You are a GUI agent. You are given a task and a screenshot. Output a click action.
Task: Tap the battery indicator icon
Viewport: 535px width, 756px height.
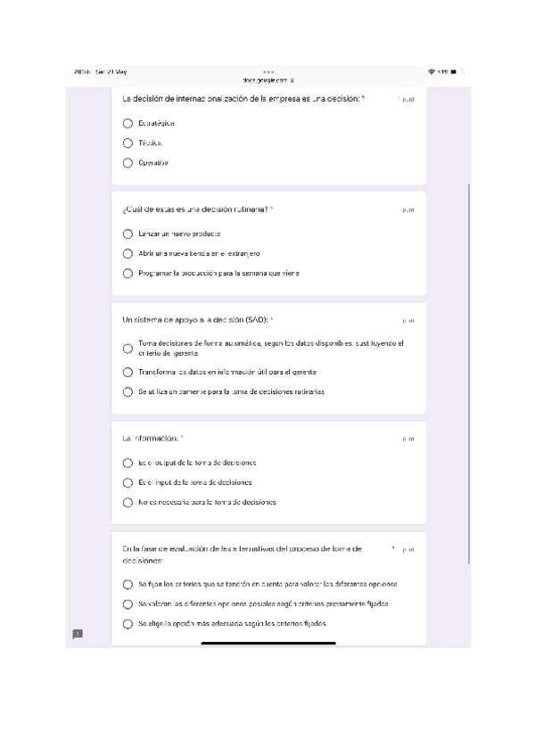453,71
